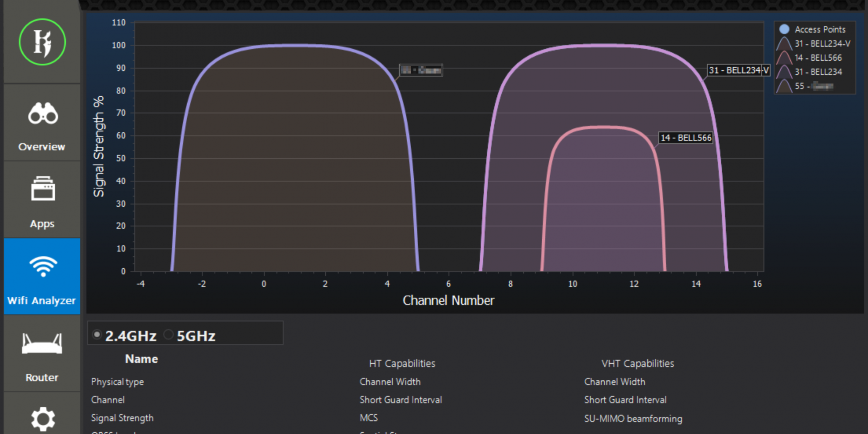Click the 14 - BELL566 chart label
868x434 pixels.
686,138
